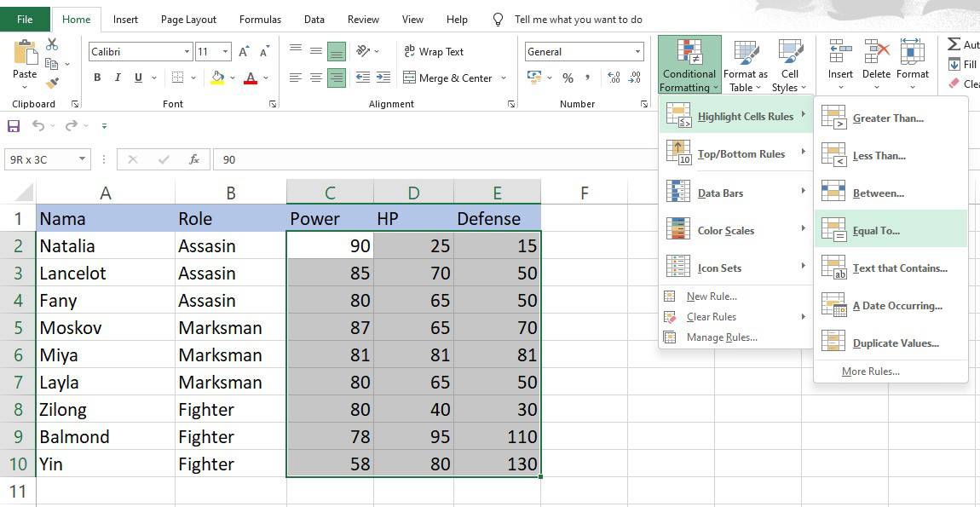Viewport: 980px width, 507px height.
Task: Open the File tab
Action: click(25, 20)
